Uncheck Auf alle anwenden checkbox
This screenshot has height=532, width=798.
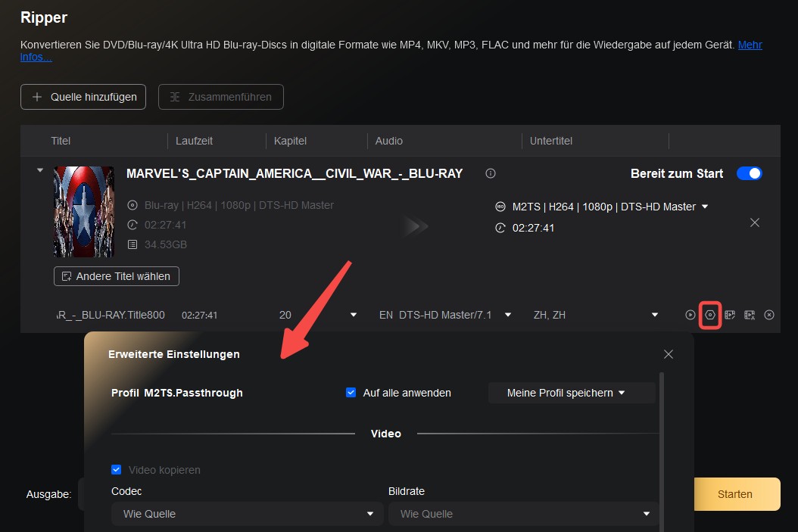tap(351, 393)
